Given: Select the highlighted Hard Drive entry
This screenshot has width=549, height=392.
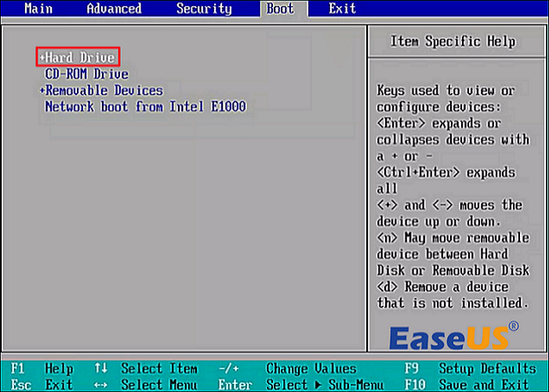Looking at the screenshot, I should tap(78, 57).
